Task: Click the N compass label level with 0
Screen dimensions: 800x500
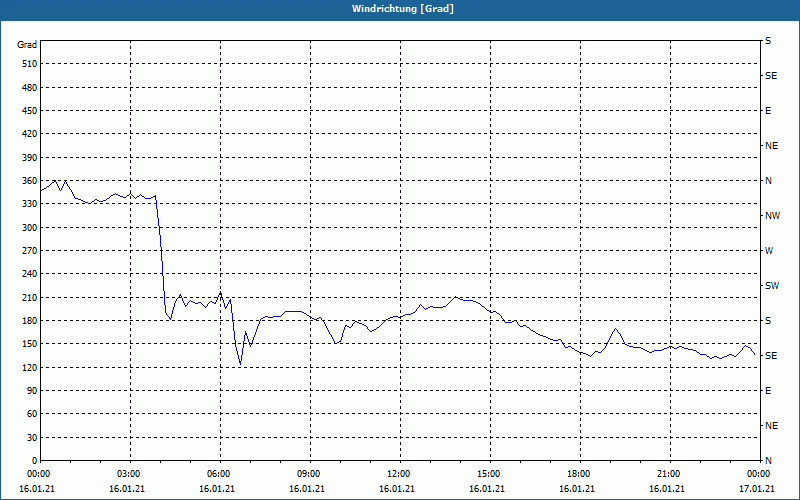Action: [768, 461]
